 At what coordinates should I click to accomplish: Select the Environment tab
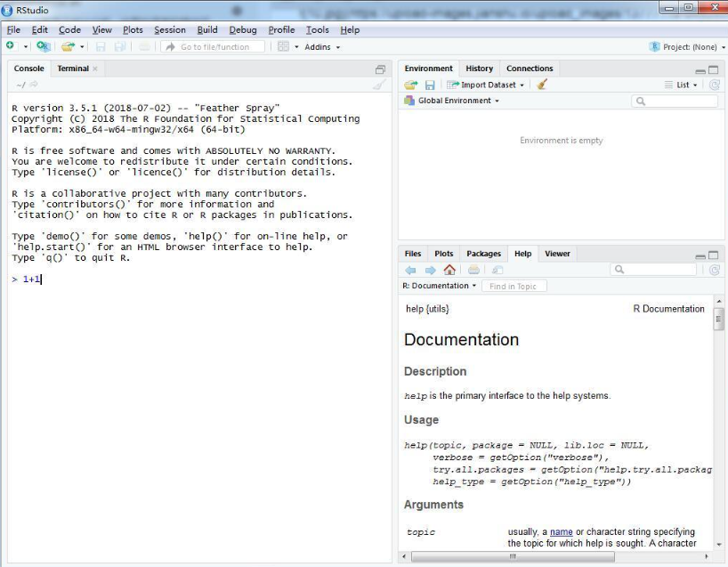(429, 69)
